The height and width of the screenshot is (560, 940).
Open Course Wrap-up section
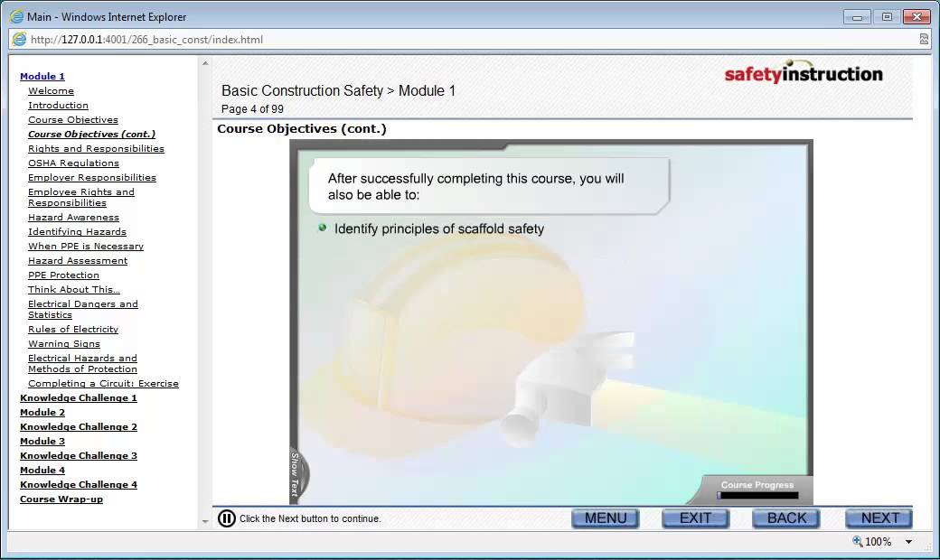tap(61, 499)
